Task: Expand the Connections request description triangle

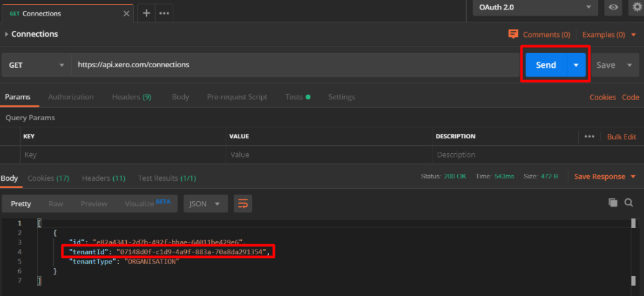Action: coord(6,34)
